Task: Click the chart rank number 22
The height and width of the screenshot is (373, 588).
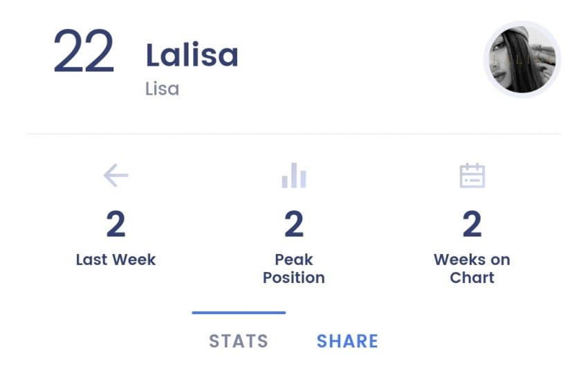Action: tap(84, 51)
